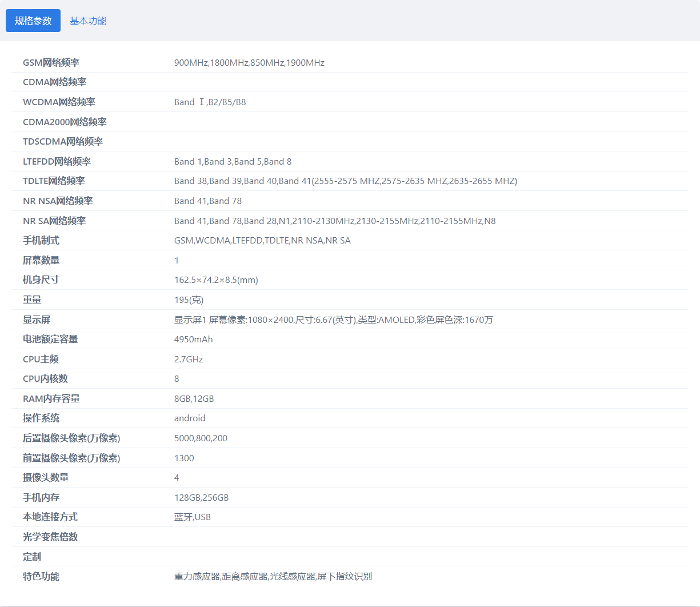
Task: Select the 后置摄像头像素(万像素) label
Action: tap(71, 438)
